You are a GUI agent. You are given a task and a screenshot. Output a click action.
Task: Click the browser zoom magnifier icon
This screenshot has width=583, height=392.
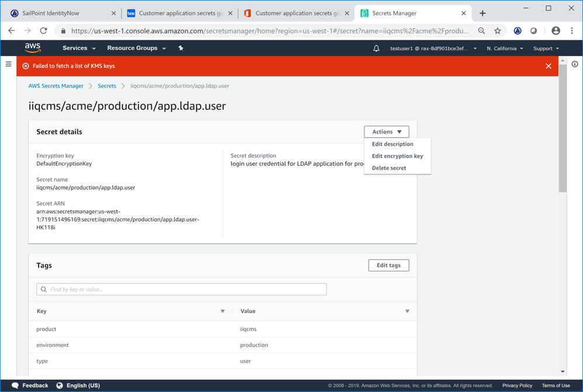[481, 31]
